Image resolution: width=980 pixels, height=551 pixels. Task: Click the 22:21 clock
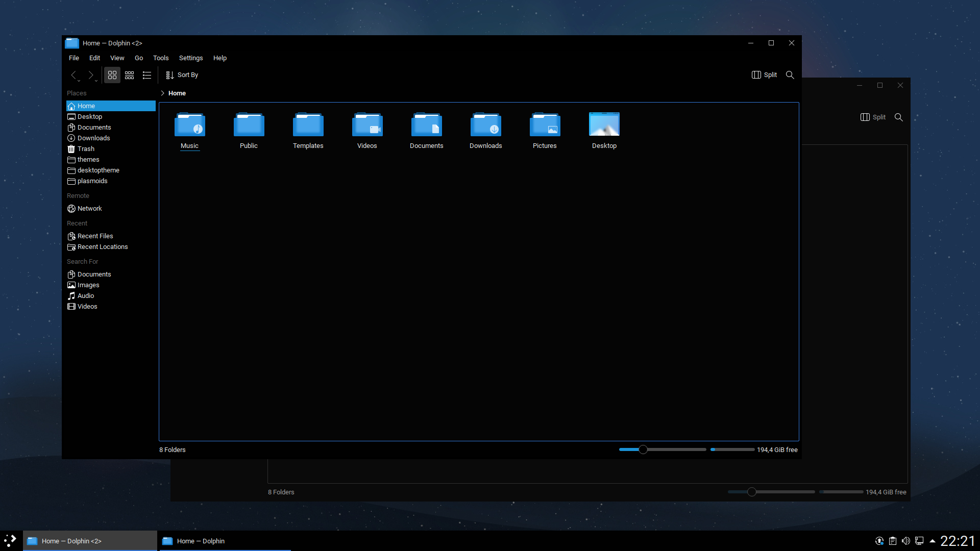tap(958, 541)
